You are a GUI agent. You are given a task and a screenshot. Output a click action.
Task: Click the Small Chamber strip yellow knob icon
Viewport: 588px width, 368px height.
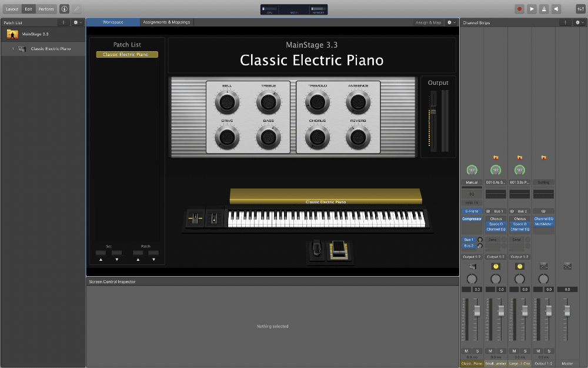click(496, 267)
